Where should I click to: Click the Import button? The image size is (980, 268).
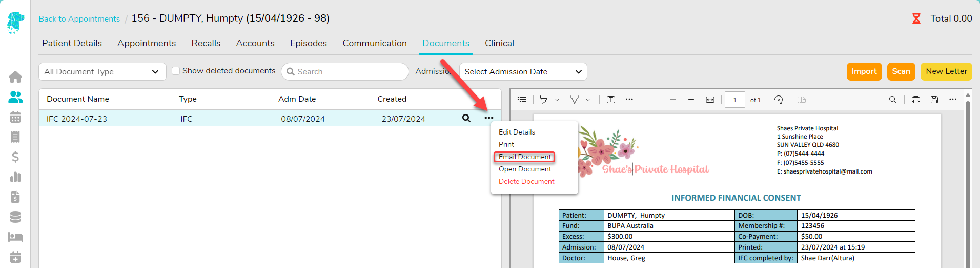[x=864, y=71]
